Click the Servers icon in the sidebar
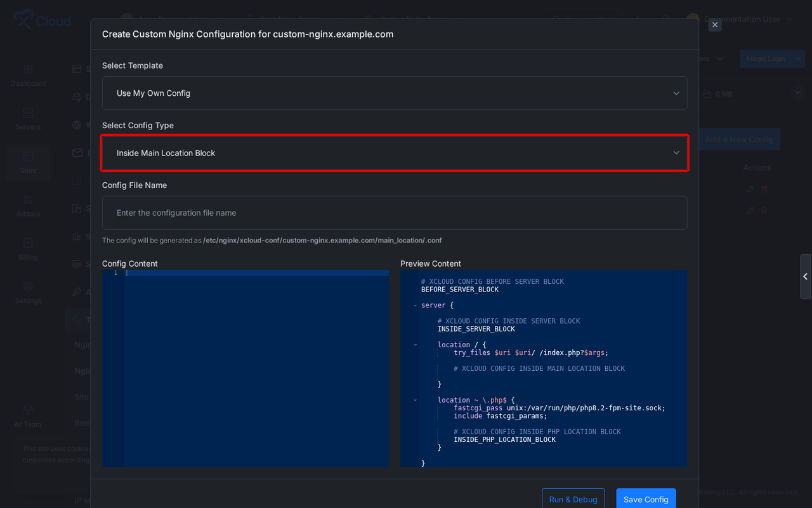Image resolution: width=812 pixels, height=508 pixels. (28, 112)
